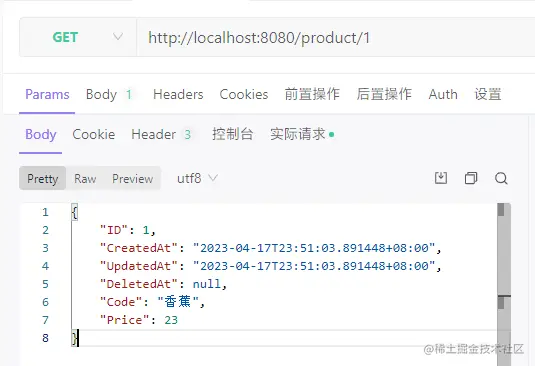Switch to the request Params tab
This screenshot has height=366, width=535.
[x=47, y=94]
